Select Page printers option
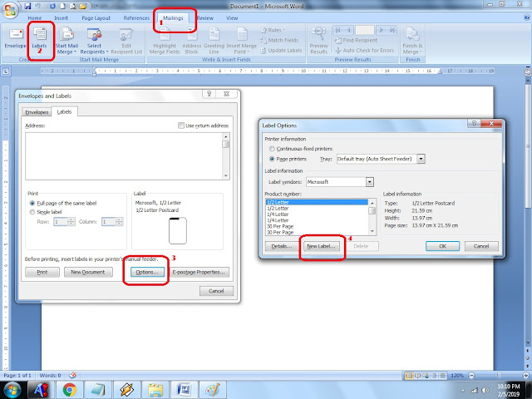This screenshot has width=532, height=399. [x=272, y=159]
